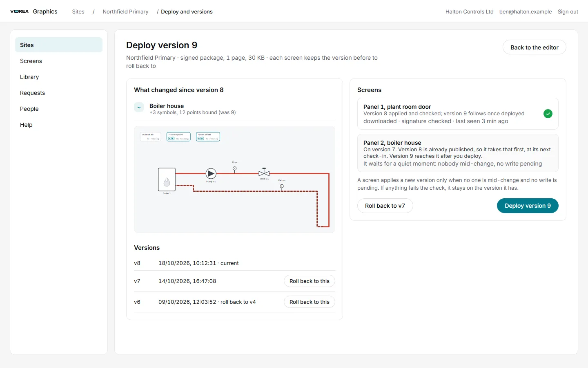This screenshot has width=588, height=368.
Task: Go to Library in the sidebar
Action: 59,77
